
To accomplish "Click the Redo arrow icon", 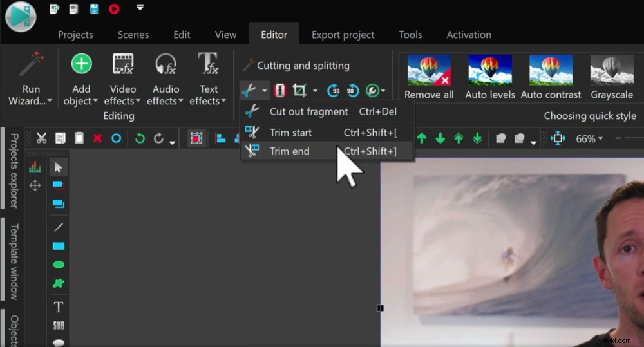I will click(x=158, y=138).
